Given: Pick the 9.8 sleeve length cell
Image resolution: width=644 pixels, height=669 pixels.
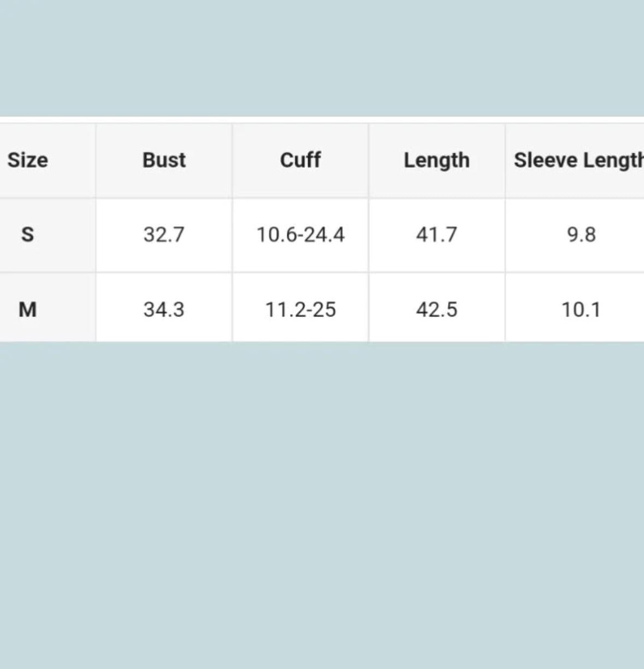Looking at the screenshot, I should [x=581, y=234].
